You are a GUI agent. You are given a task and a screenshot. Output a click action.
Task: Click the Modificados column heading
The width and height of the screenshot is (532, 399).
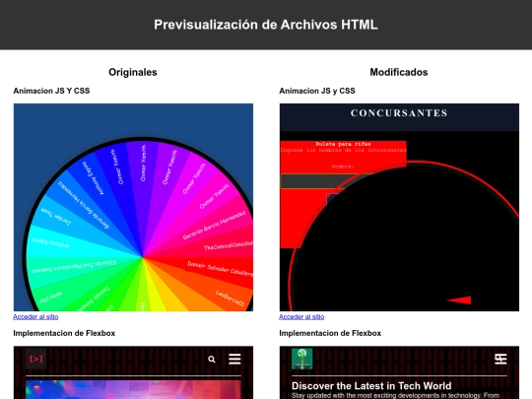tap(399, 72)
